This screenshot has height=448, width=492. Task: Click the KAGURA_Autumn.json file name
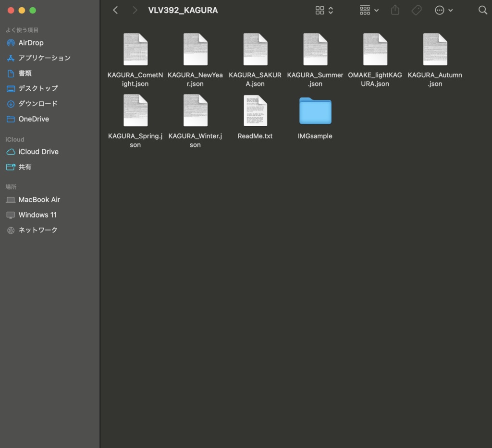pos(435,80)
